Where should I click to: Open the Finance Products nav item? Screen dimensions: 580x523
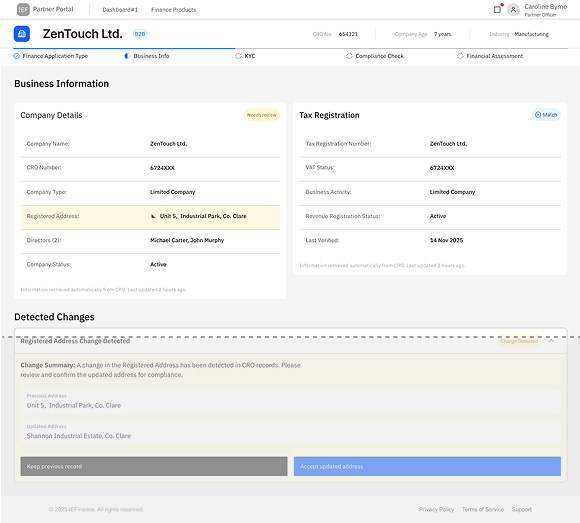(x=173, y=10)
